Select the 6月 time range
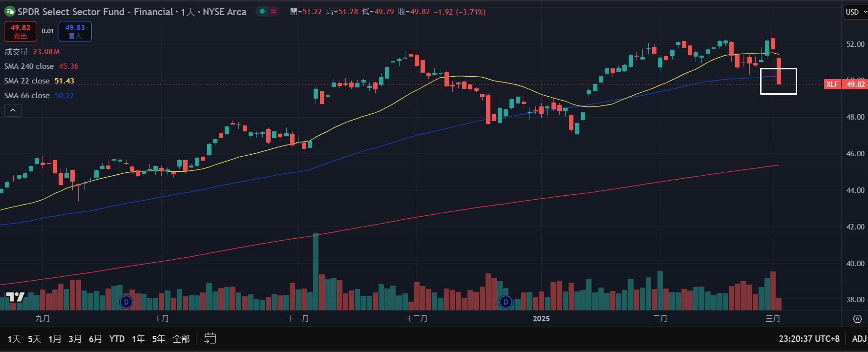 click(95, 339)
